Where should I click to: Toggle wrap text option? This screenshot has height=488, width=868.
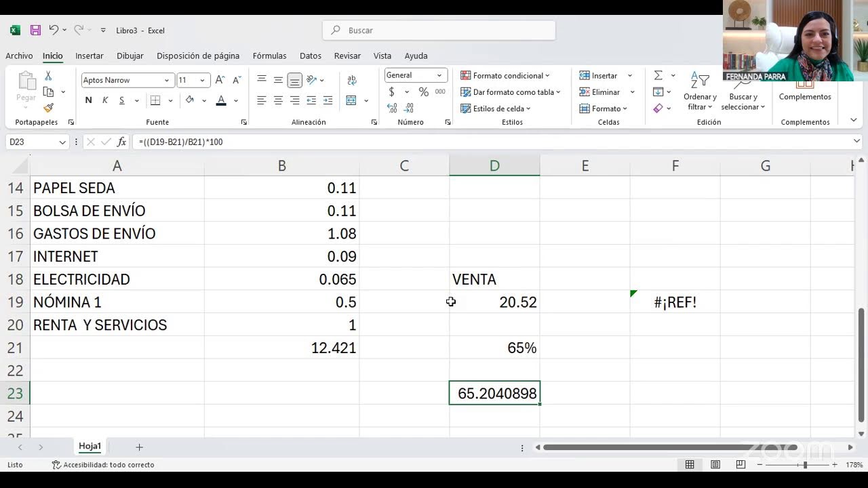click(351, 80)
